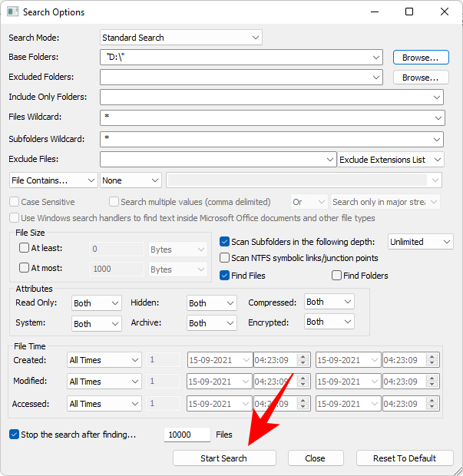This screenshot has height=476, width=463.
Task: Check the 'At most' file size option
Action: pos(25,269)
